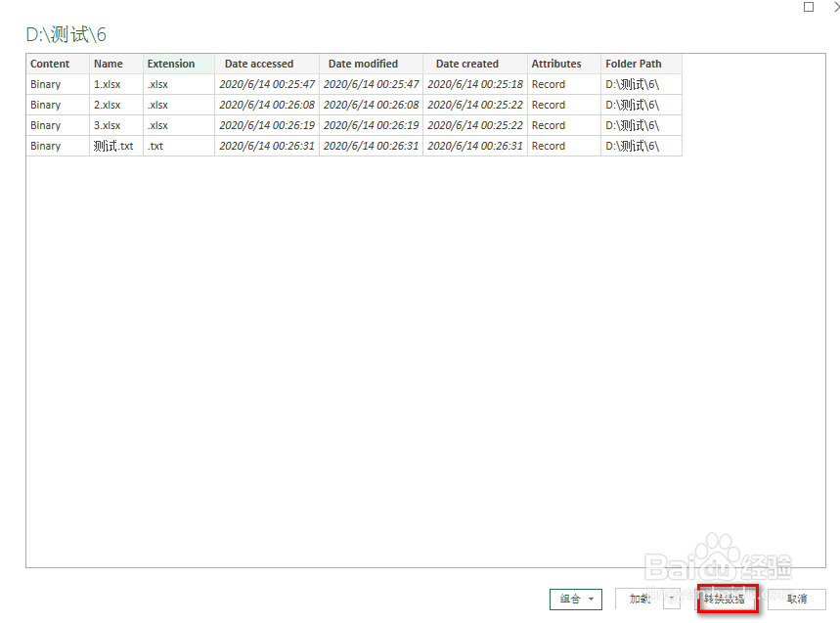Click Folder Path cell of 2.xlsx row
This screenshot has width=840, height=623.
641,105
